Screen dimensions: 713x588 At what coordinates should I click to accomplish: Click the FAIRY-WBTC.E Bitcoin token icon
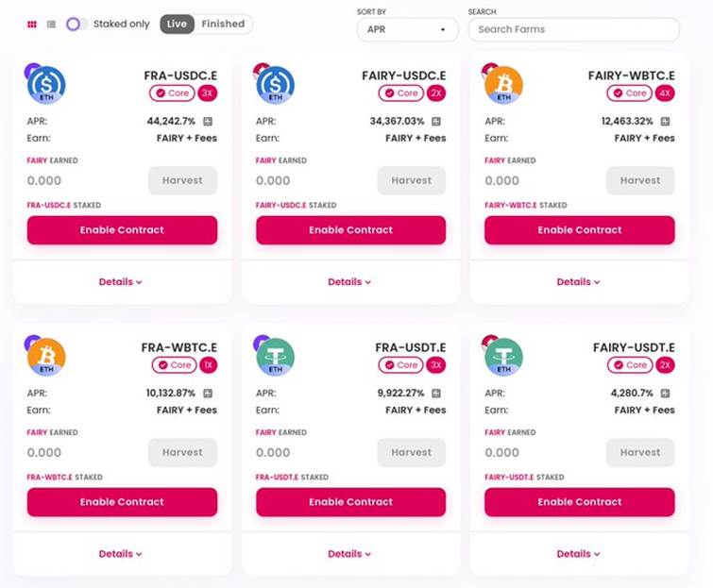pyautogui.click(x=503, y=85)
